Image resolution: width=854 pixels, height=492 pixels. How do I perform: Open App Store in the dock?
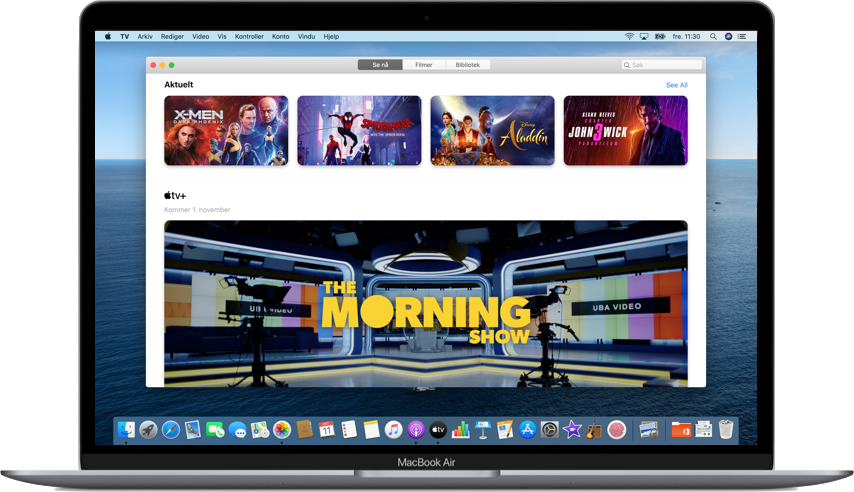(527, 430)
